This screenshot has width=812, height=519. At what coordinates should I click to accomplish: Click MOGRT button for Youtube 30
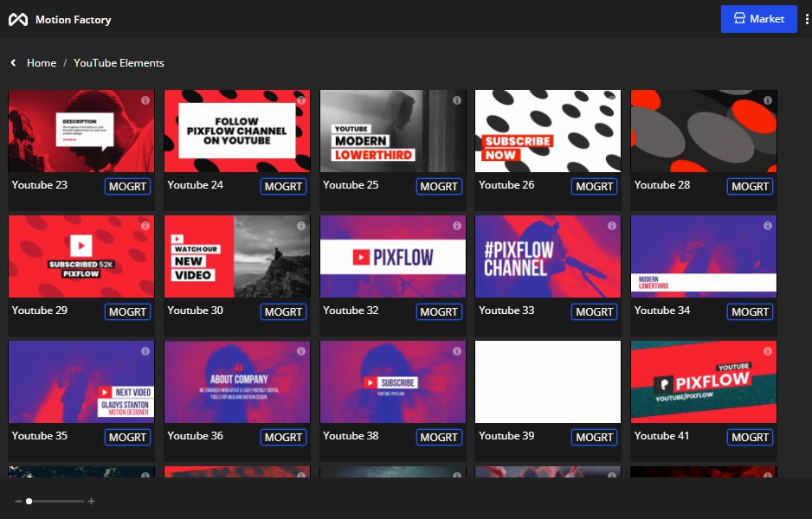click(283, 312)
